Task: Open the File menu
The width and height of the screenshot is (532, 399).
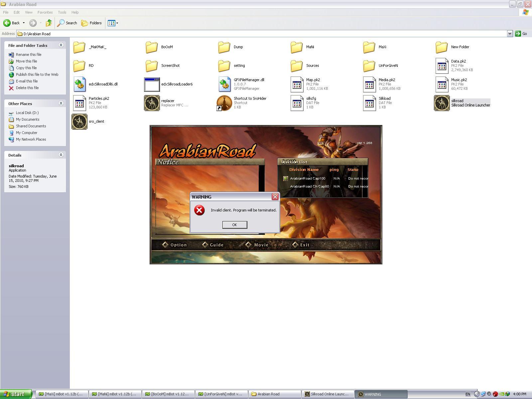Action: (6, 12)
